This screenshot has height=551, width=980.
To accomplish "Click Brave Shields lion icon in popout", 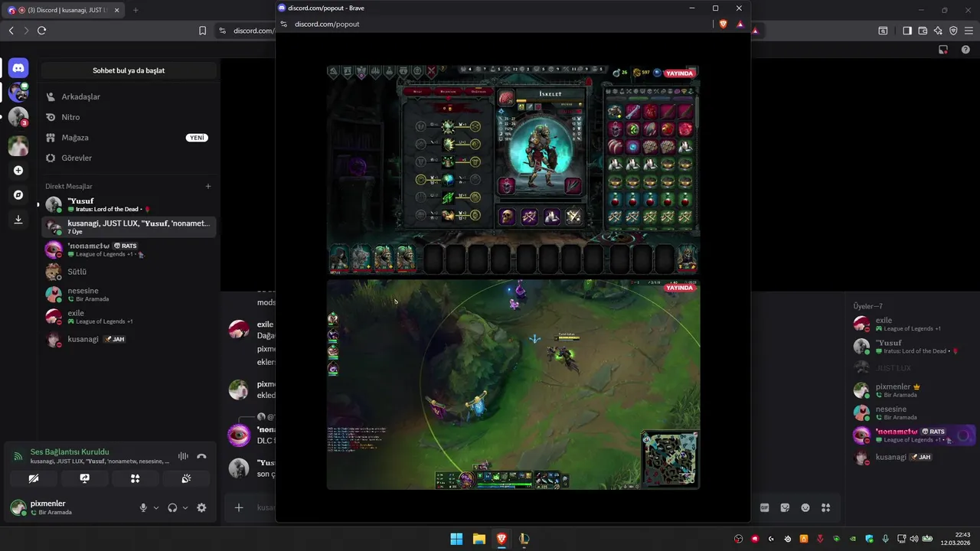I will click(x=724, y=24).
